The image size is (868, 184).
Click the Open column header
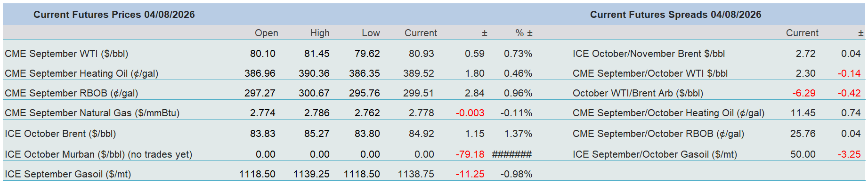pyautogui.click(x=267, y=33)
